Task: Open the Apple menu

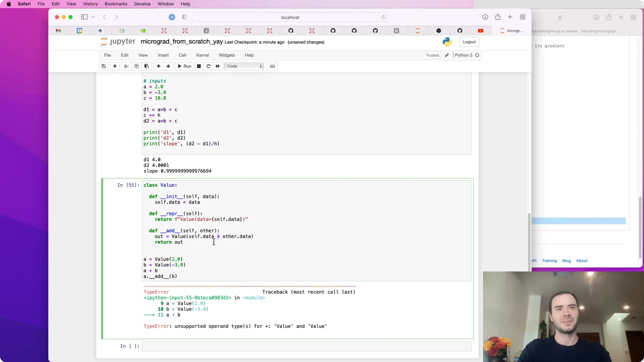Action: [x=9, y=4]
